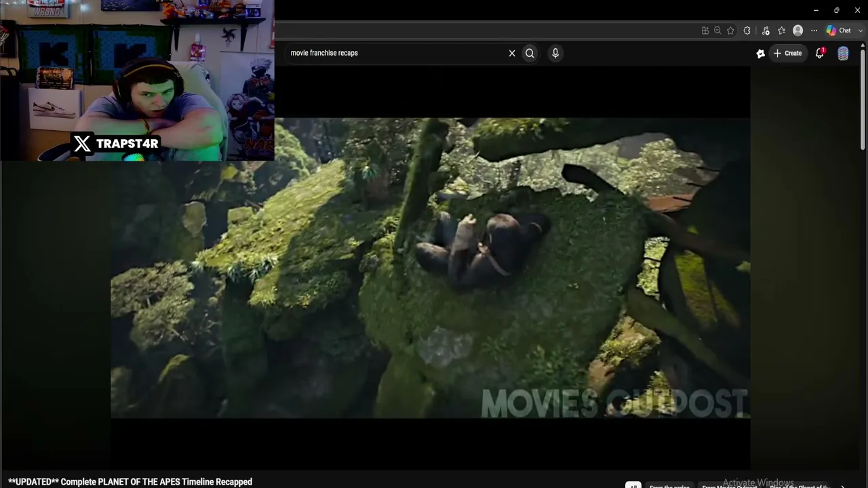Open YouTube notifications bell
The height and width of the screenshot is (488, 868).
click(x=820, y=53)
